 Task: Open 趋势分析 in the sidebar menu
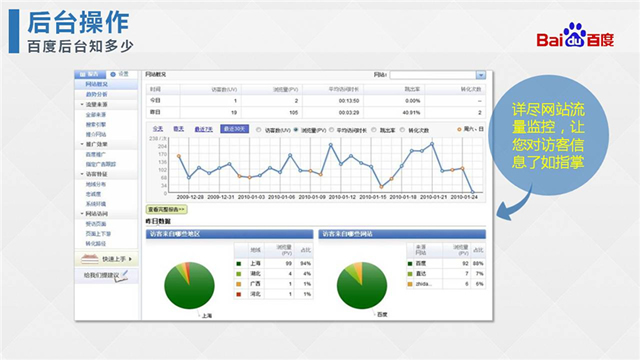pos(96,94)
